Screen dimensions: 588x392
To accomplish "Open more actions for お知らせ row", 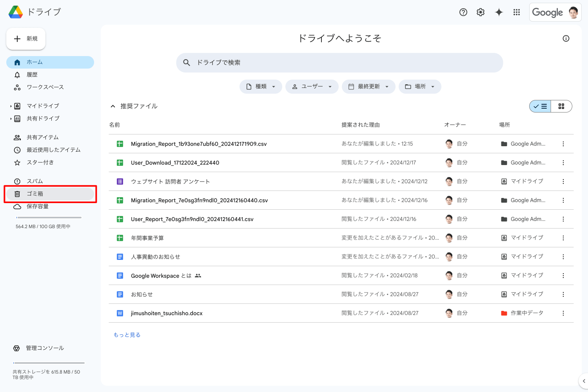I will pyautogui.click(x=563, y=294).
